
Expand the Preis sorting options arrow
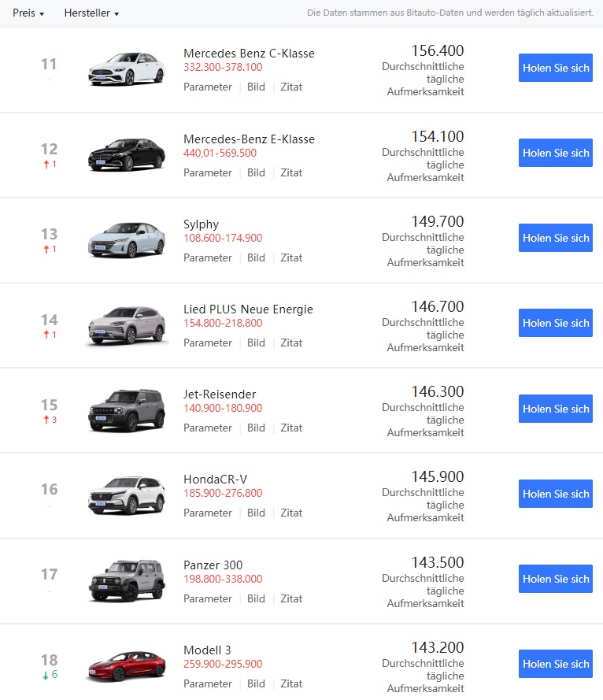click(40, 13)
